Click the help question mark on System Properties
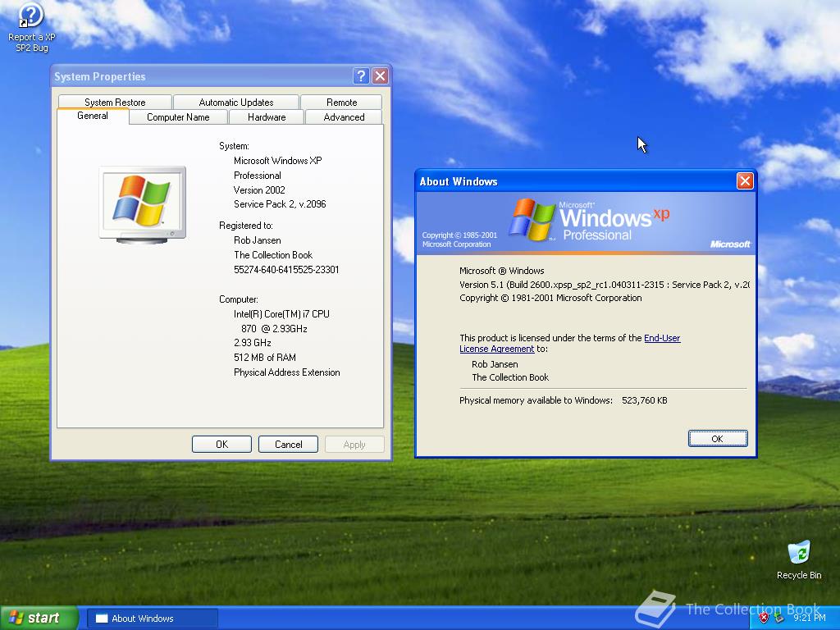 coord(360,75)
